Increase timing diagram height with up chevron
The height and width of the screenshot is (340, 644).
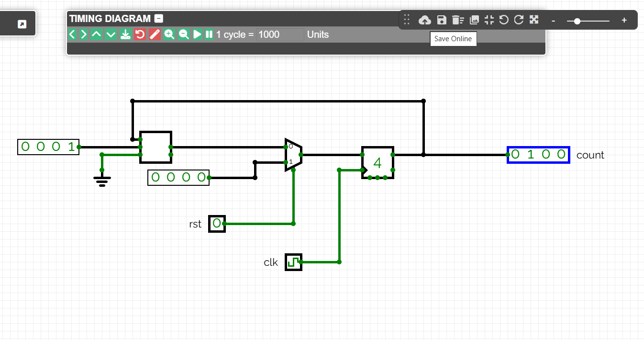click(x=96, y=34)
